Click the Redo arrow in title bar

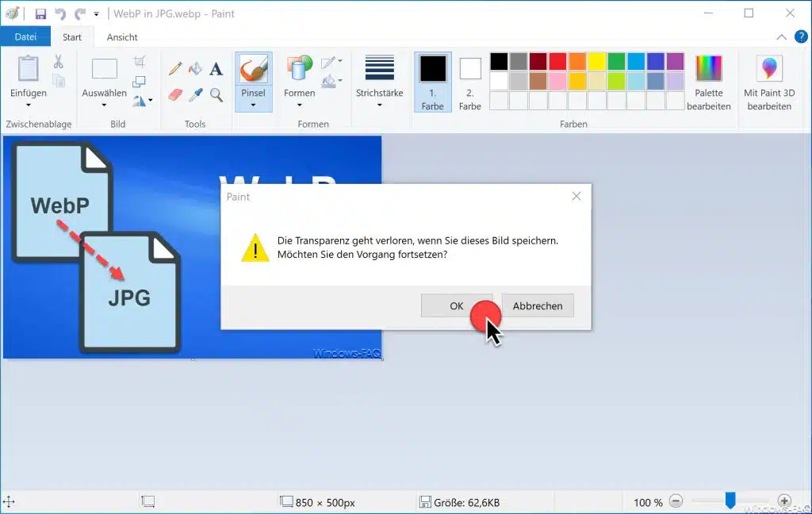click(x=80, y=14)
